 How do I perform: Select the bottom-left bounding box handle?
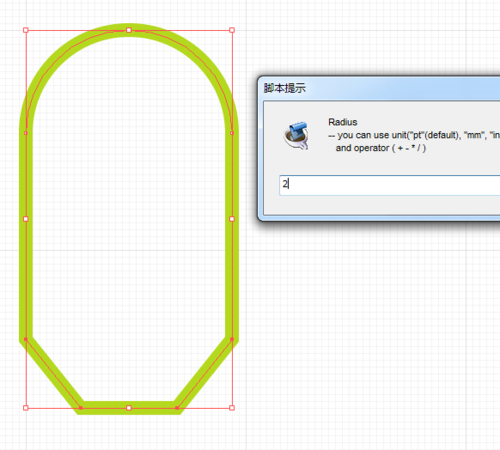(x=26, y=408)
